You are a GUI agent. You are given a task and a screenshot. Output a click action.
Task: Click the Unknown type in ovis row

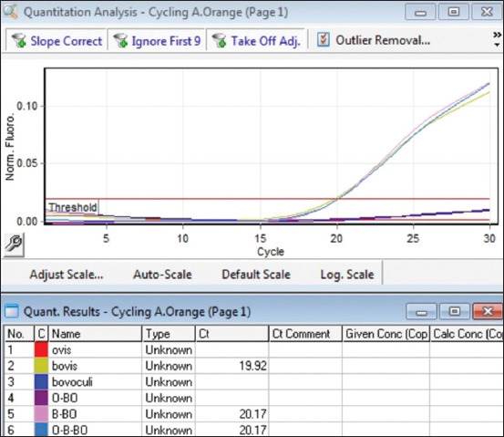pos(169,349)
